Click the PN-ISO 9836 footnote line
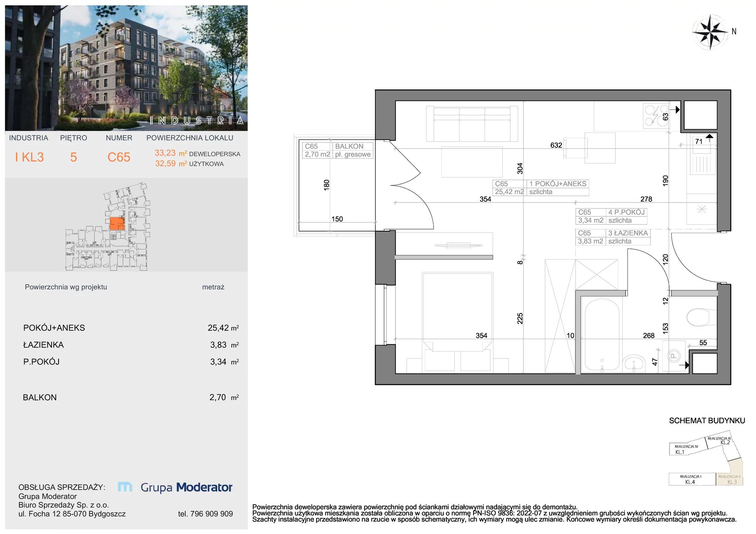The width and height of the screenshot is (756, 534). 490,513
